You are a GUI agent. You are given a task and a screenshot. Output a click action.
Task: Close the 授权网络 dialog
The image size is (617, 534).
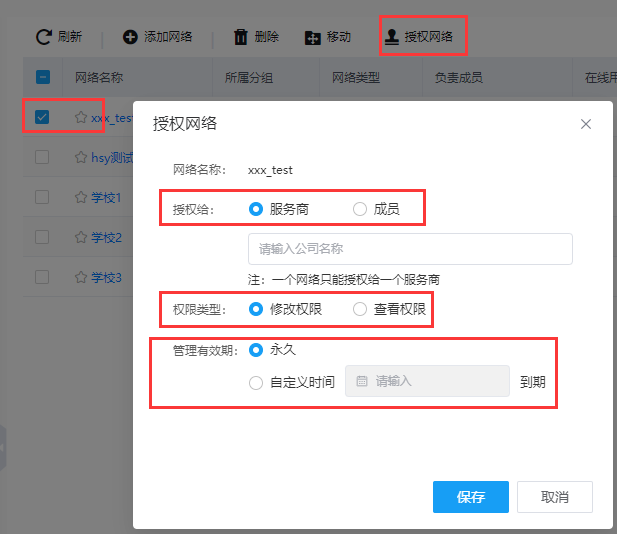click(x=586, y=124)
